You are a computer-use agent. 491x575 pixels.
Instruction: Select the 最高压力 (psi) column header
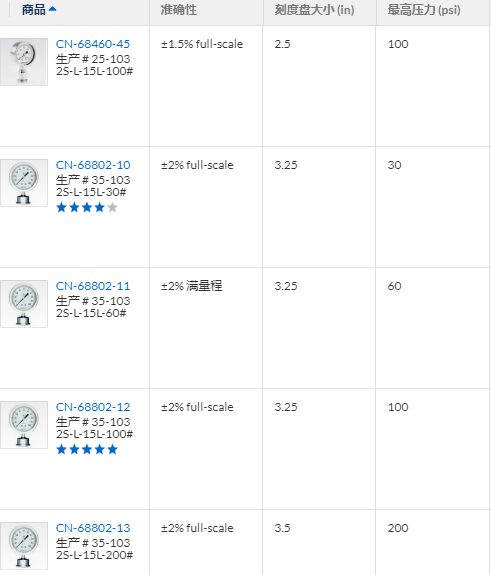pos(424,10)
